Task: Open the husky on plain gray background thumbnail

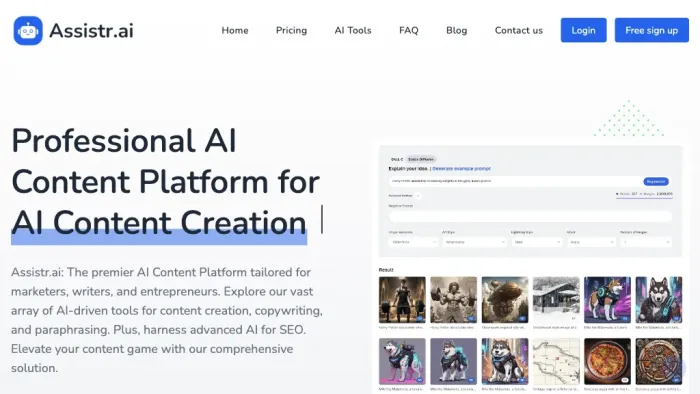Action: click(454, 361)
